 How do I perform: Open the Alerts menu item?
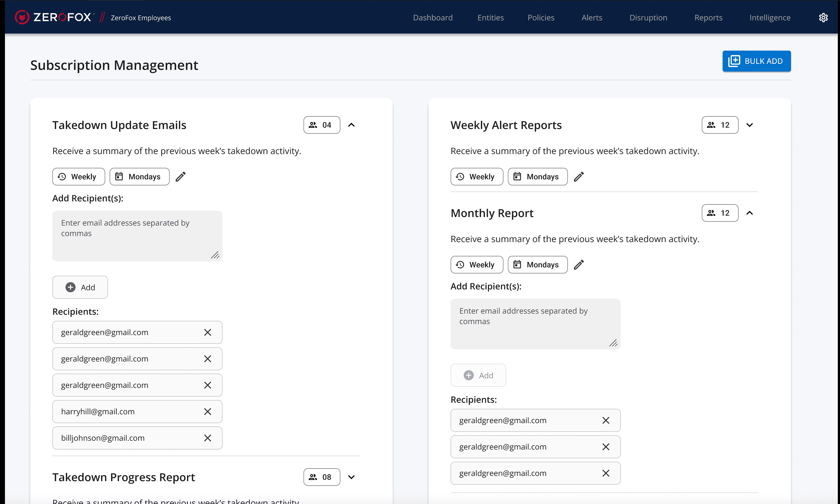click(592, 18)
